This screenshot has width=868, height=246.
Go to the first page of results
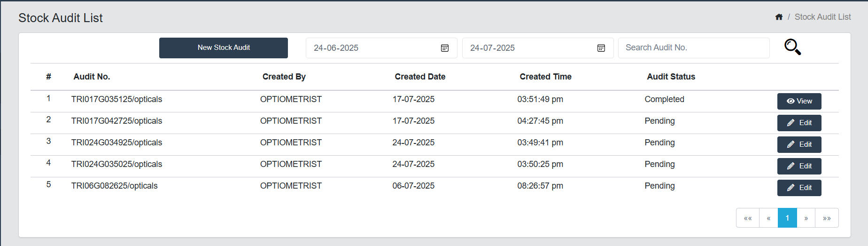[748, 218]
